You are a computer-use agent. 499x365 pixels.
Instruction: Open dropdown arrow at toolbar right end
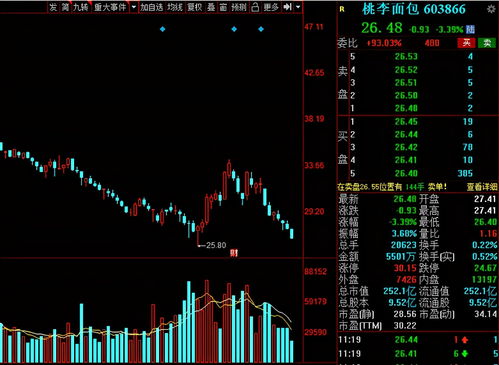tap(298, 7)
